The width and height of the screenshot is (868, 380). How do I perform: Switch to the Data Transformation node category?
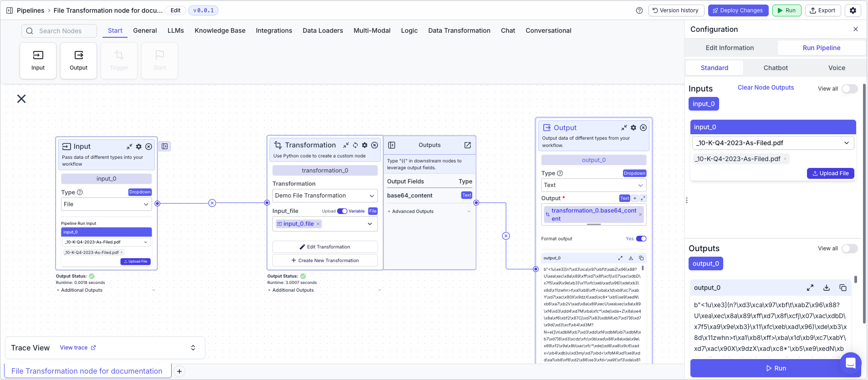click(x=459, y=30)
